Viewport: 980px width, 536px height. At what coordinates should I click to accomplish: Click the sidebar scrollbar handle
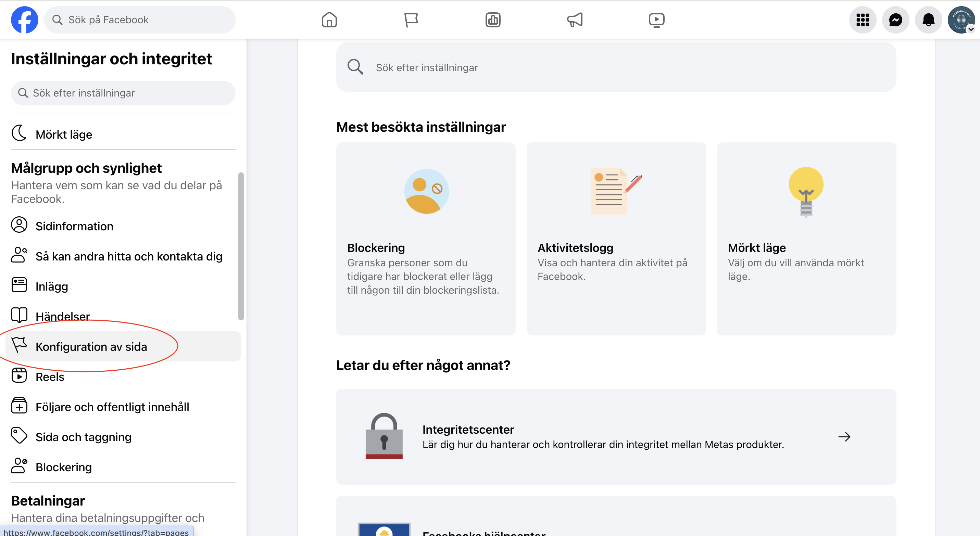(x=240, y=246)
